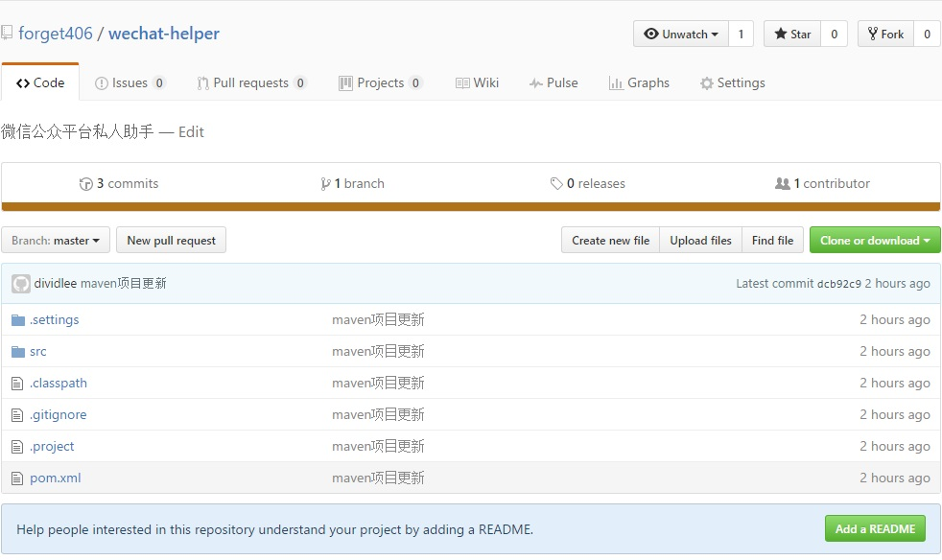942x560 pixels.
Task: Click the history icon beside commits
Action: [x=86, y=184]
